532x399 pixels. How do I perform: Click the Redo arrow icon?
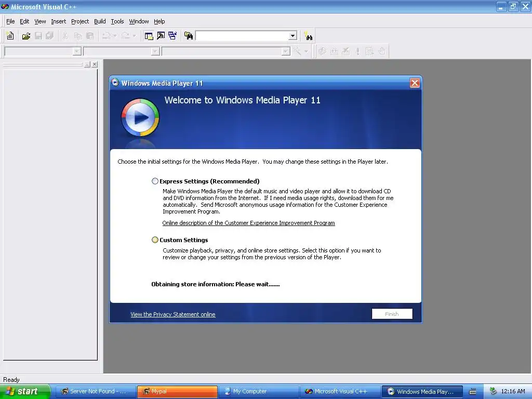126,36
